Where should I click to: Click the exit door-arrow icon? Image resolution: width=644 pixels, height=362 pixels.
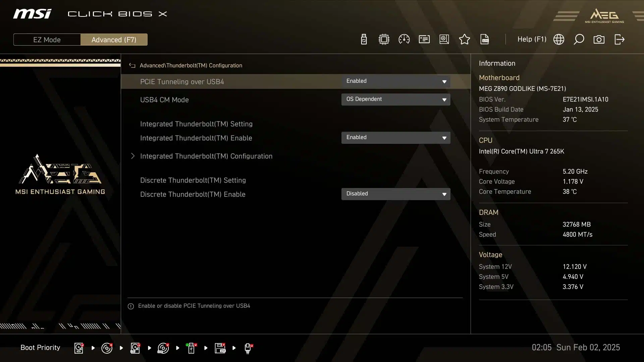tap(619, 40)
